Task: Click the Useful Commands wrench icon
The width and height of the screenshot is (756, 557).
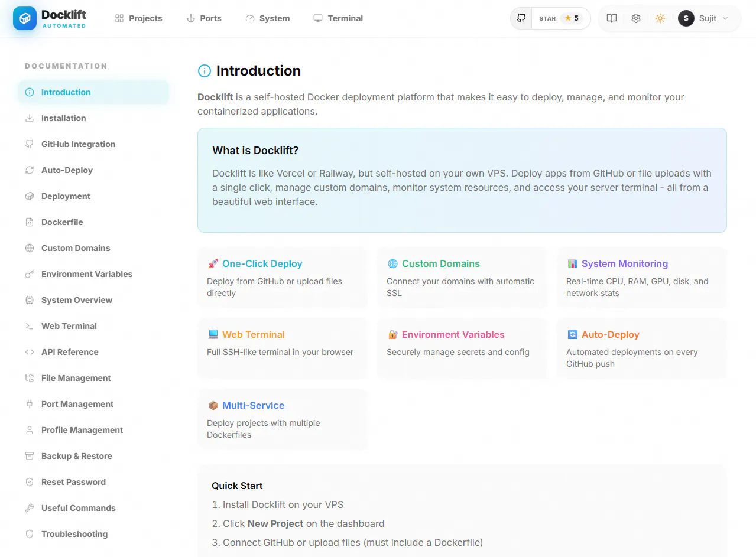Action: (30, 508)
